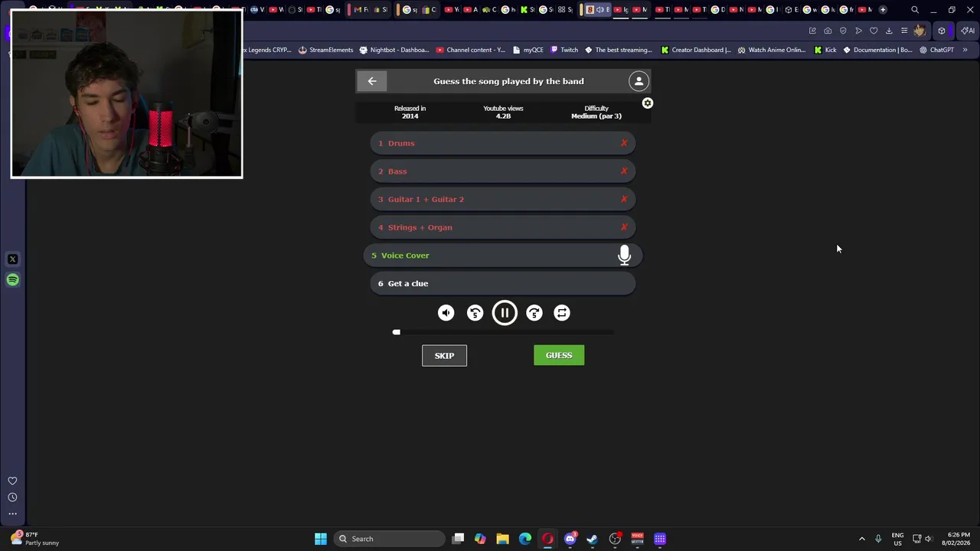Expand the bookmarks bar overflow chevron
This screenshot has height=551, width=980.
coord(965,50)
